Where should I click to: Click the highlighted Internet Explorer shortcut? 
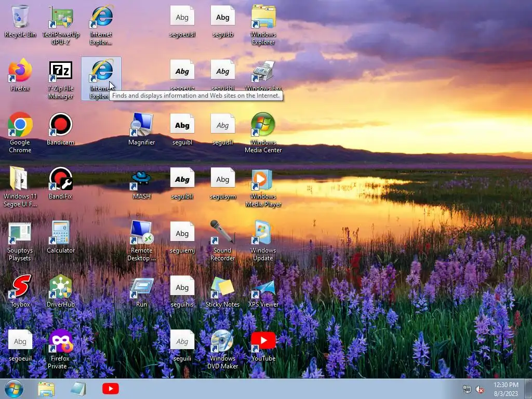[101, 79]
